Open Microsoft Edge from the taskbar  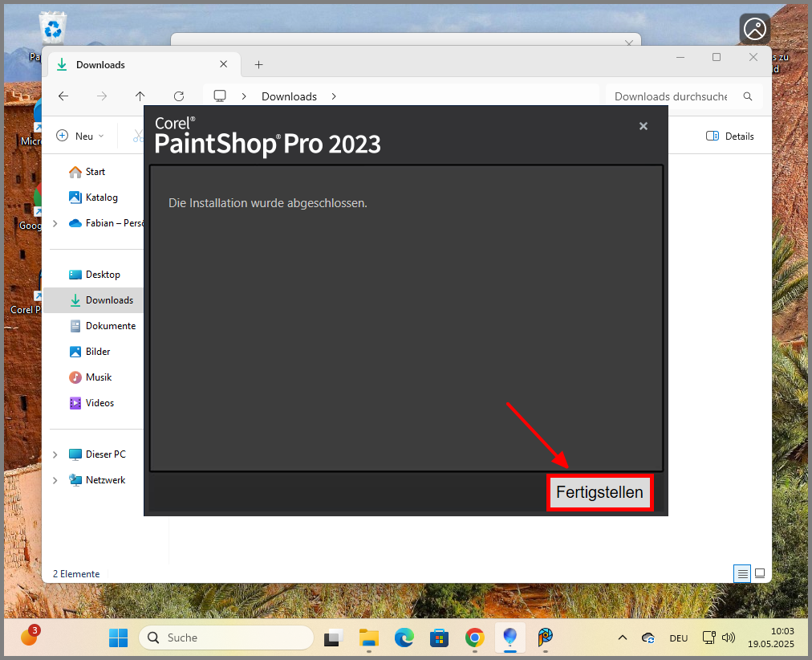click(404, 638)
